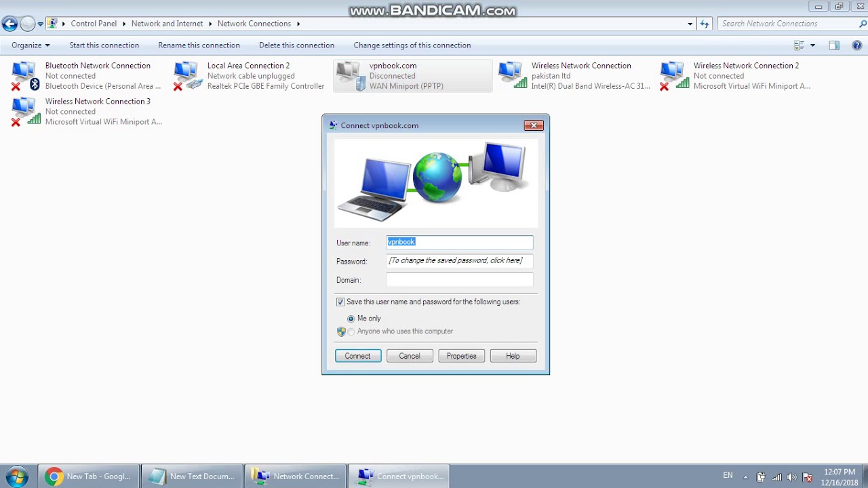Click the volume speaker tray icon
This screenshot has height=488, width=868.
[791, 477]
